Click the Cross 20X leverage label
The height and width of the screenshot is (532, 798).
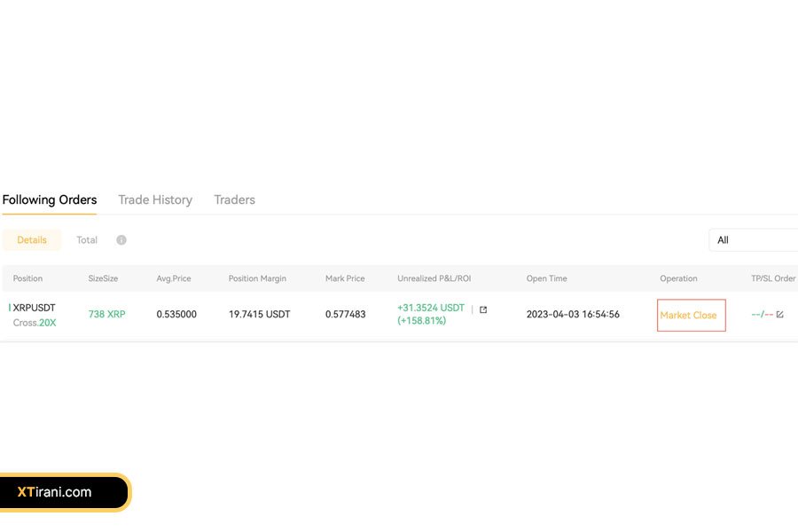pyautogui.click(x=35, y=323)
